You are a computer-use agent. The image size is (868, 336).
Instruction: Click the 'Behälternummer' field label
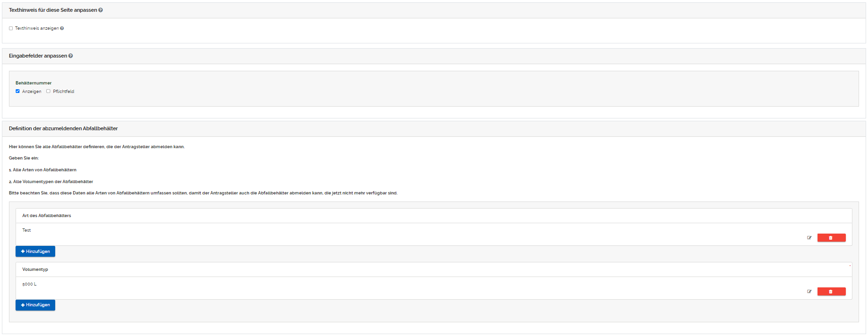tap(33, 83)
